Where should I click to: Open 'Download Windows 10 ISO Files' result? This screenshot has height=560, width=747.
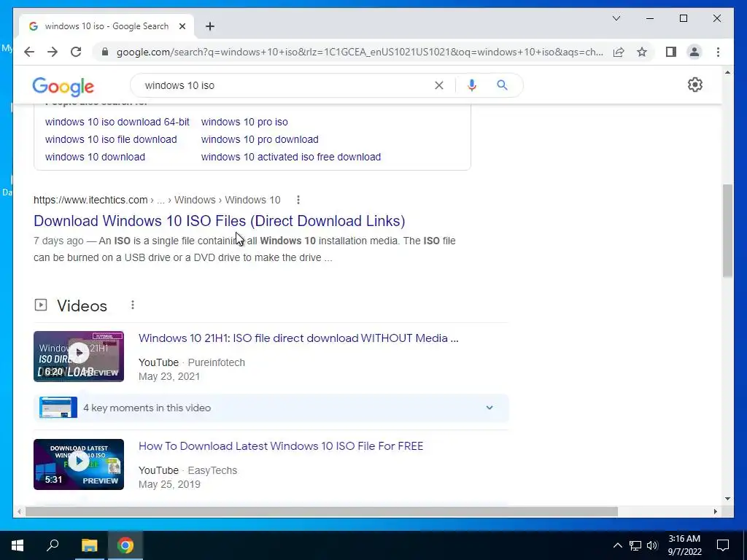(x=219, y=220)
